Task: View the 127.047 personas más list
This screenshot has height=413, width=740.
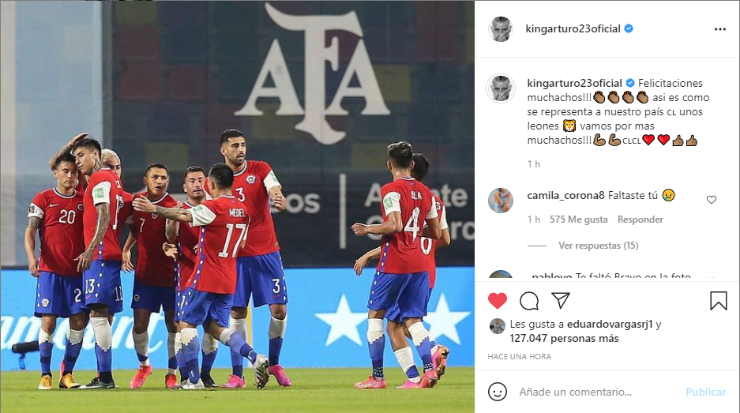Action: click(x=564, y=338)
